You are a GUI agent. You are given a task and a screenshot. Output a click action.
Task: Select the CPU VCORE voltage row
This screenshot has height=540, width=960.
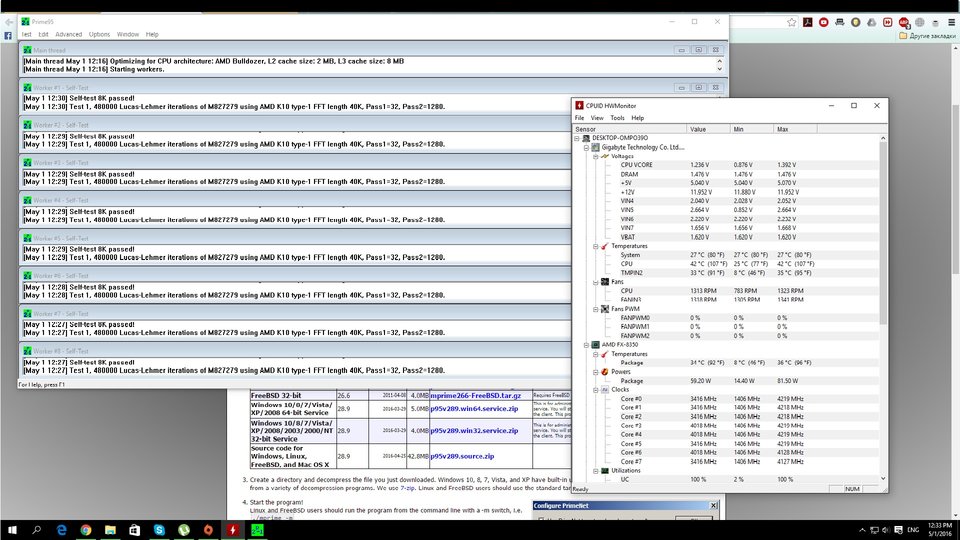(x=636, y=165)
